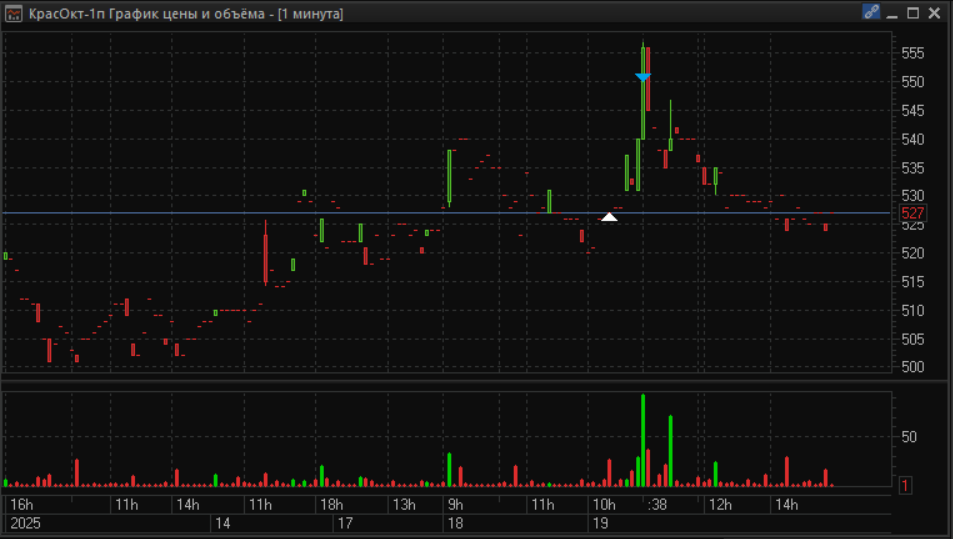Toggle the chain link anchor icon
Image resolution: width=953 pixels, height=539 pixels.
pyautogui.click(x=871, y=12)
